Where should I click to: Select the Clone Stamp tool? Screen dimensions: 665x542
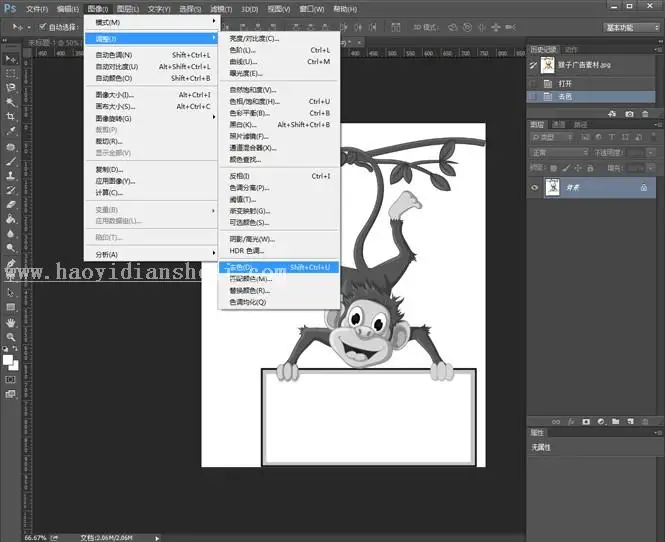[11, 176]
